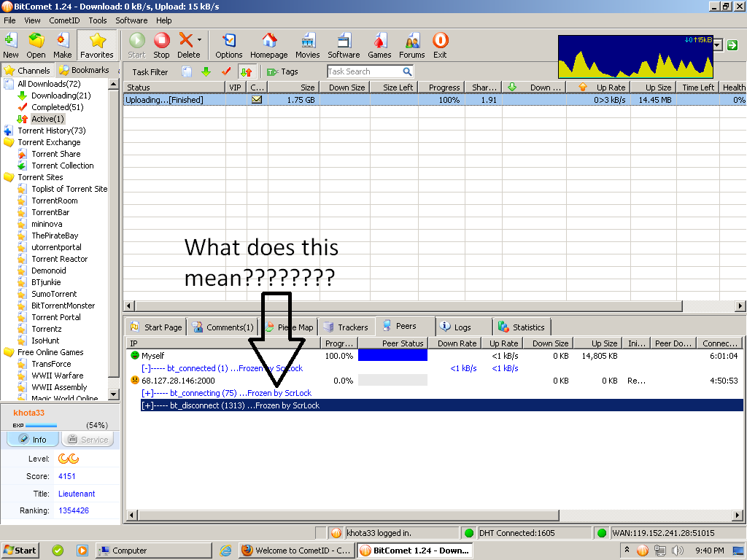747x560 pixels.
Task: Open the Tools menu
Action: point(98,20)
